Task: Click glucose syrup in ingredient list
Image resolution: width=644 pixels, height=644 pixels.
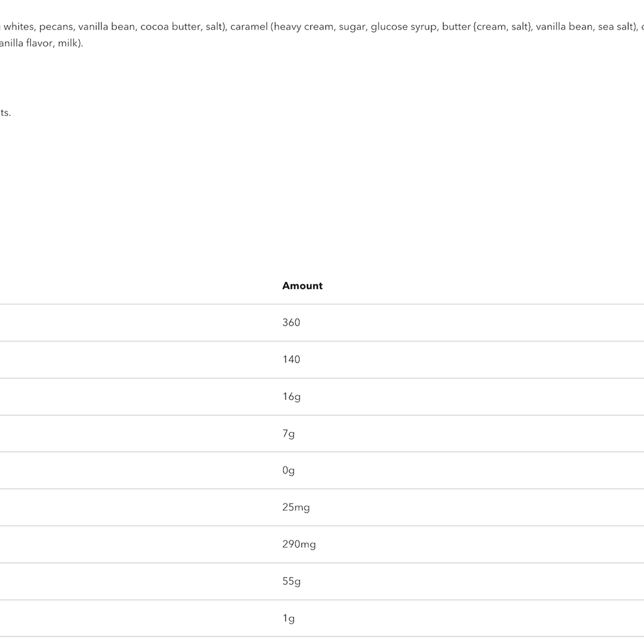Action: (x=403, y=27)
